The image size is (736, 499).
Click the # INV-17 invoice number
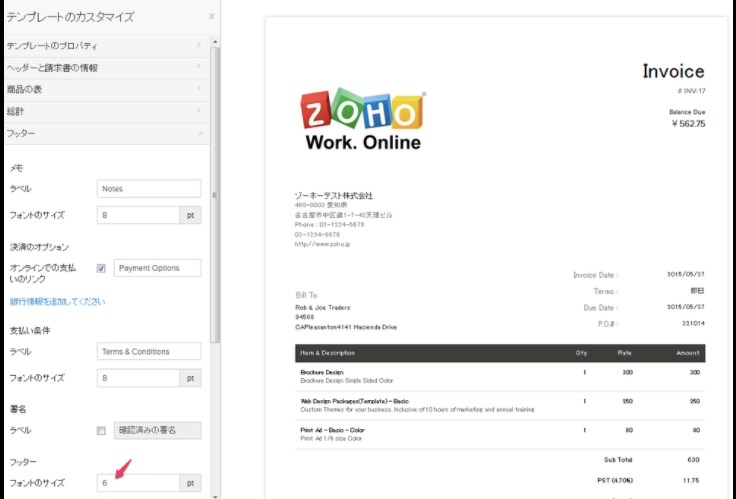click(691, 91)
